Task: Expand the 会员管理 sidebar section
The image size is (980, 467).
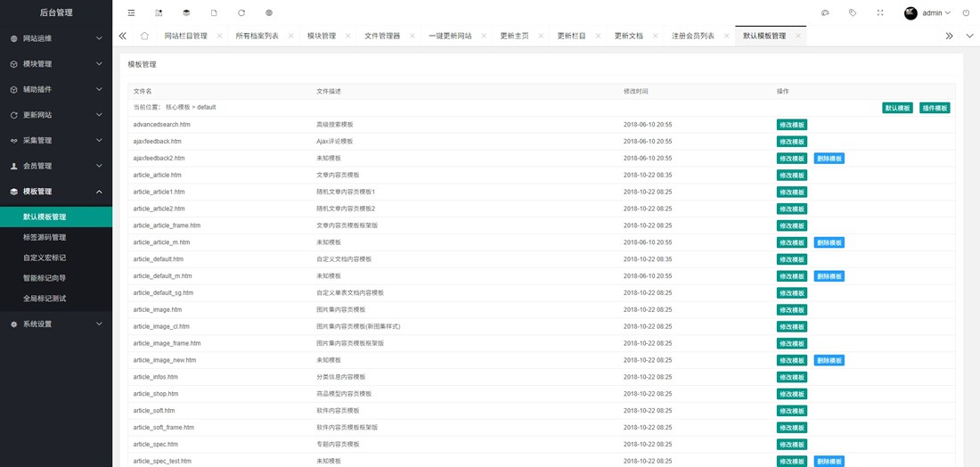Action: (x=56, y=166)
